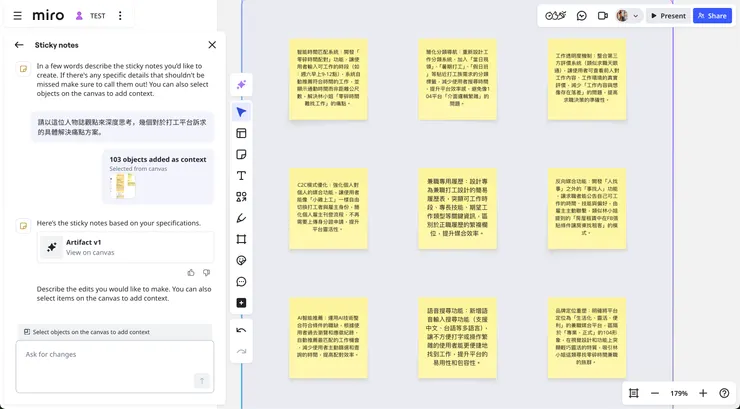Click the Share button
This screenshot has height=409, width=740.
coord(712,16)
